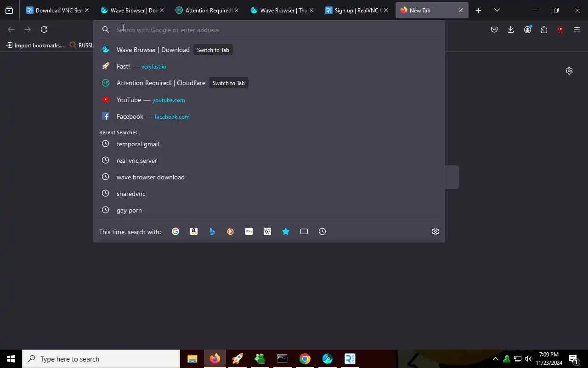This screenshot has height=368, width=588.
Task: Search in History clock icon
Action: click(x=322, y=231)
